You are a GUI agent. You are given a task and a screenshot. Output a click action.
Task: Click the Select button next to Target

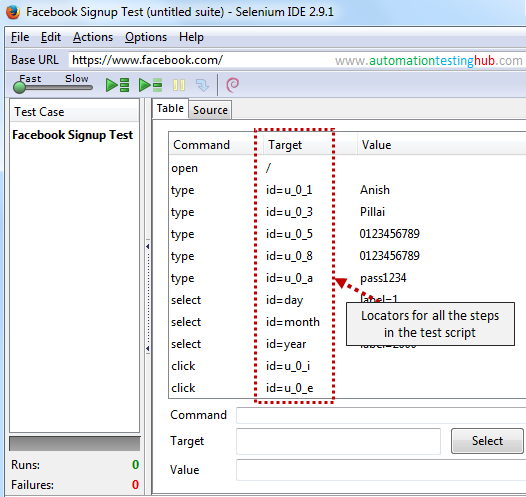pos(487,441)
